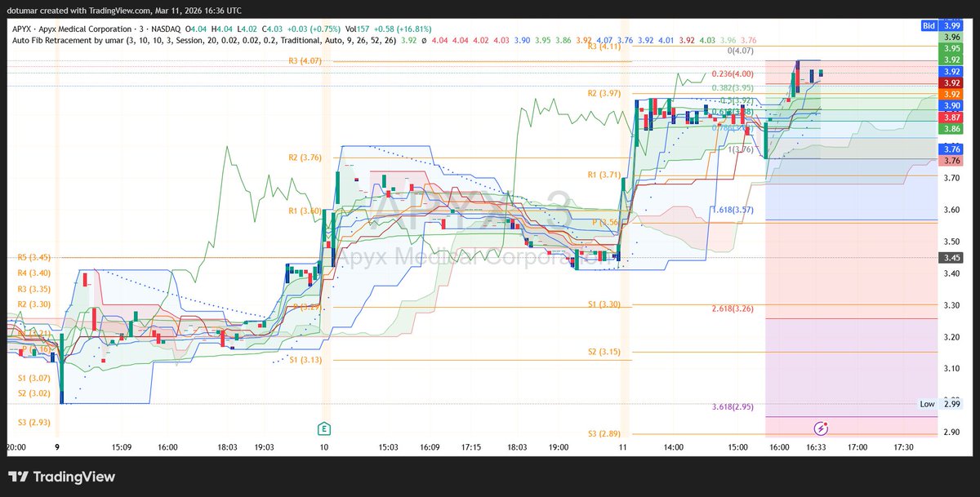Click the S1 (3.30) pivot label
Screen dimensions: 980x497
coord(604,304)
